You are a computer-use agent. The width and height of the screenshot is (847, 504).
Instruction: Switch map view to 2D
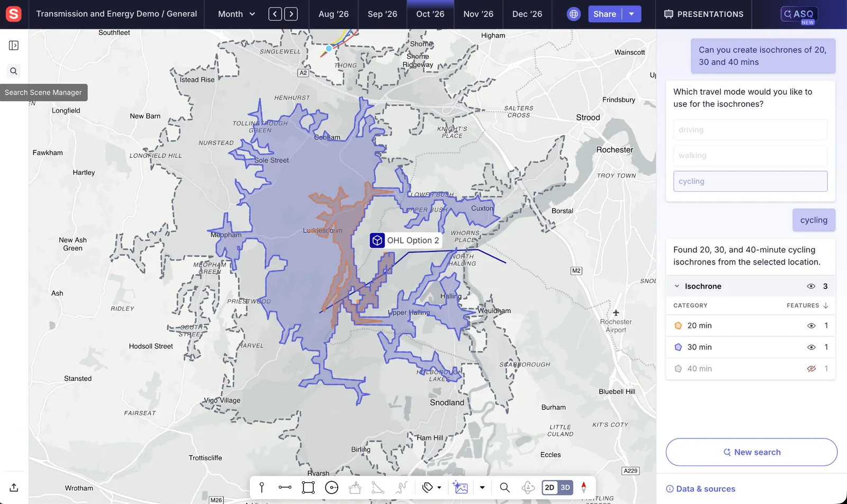coord(549,487)
